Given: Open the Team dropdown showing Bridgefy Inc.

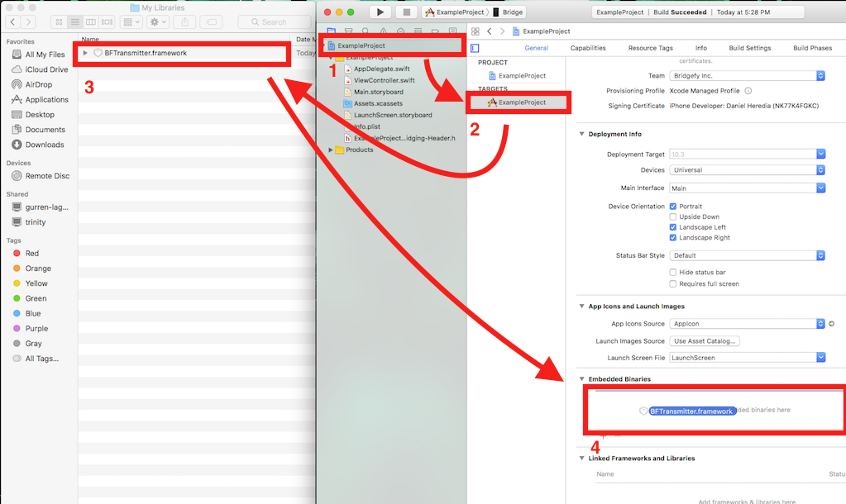Looking at the screenshot, I should (748, 75).
